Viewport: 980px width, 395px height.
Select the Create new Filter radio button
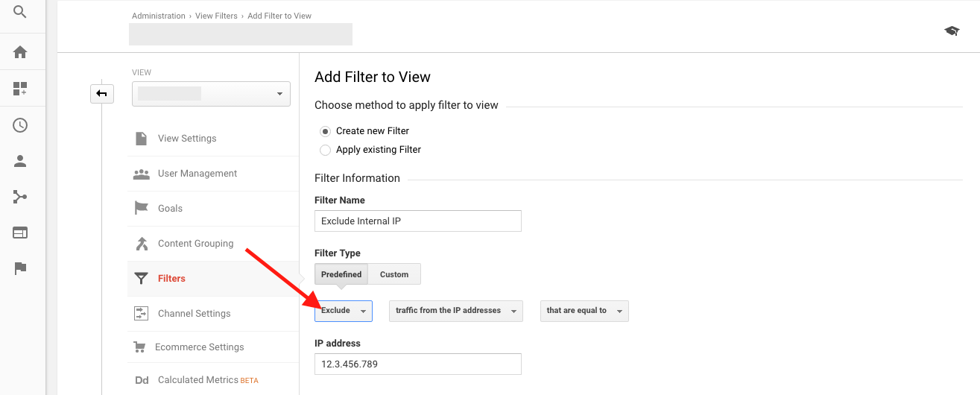[325, 131]
